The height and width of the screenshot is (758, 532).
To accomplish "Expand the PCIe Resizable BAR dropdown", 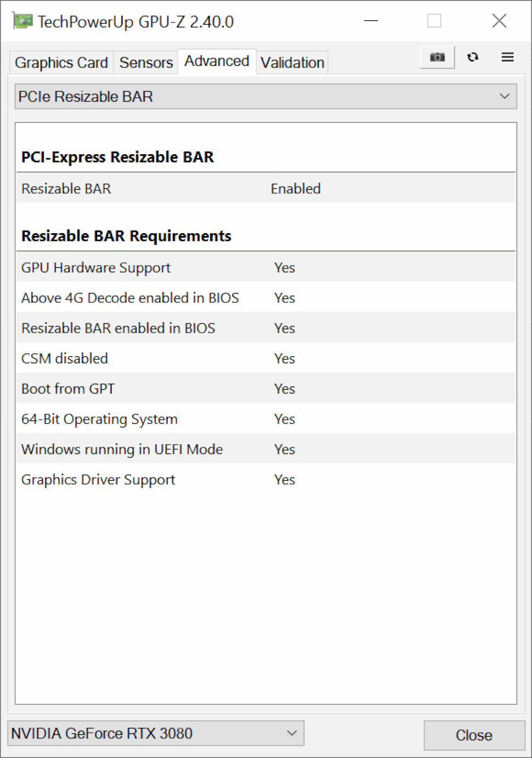I will 266,97.
